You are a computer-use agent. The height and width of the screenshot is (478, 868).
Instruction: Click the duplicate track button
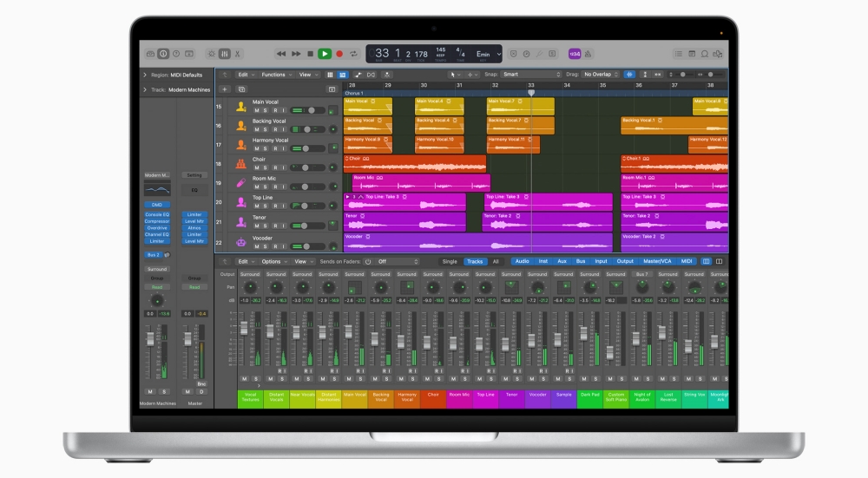pyautogui.click(x=241, y=89)
